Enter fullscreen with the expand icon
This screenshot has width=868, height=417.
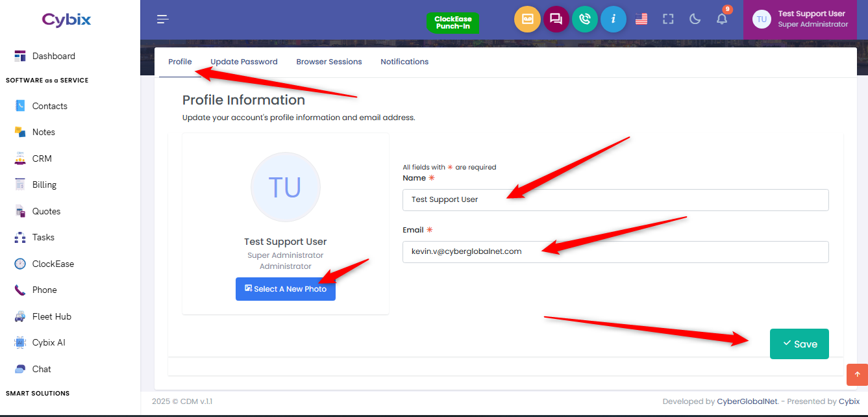(668, 19)
